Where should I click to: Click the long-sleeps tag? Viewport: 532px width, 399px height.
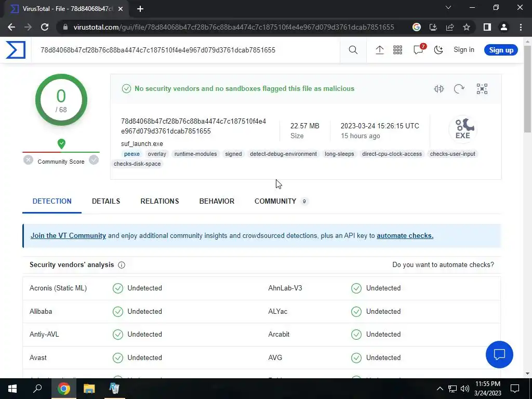(339, 154)
